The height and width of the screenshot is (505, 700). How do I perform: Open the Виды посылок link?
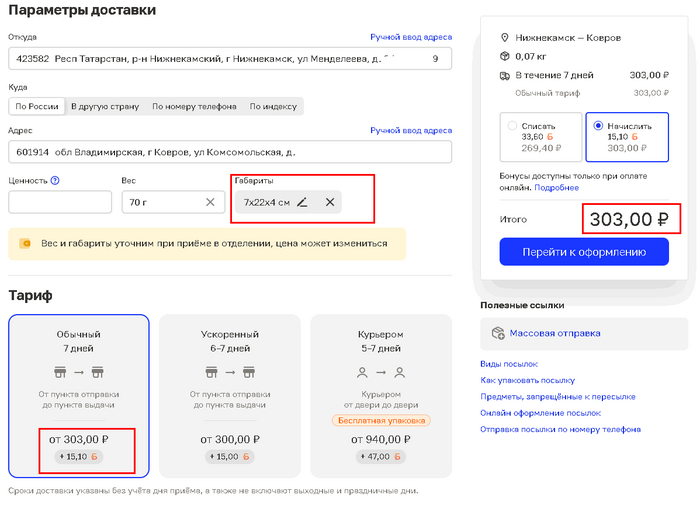pos(509,364)
